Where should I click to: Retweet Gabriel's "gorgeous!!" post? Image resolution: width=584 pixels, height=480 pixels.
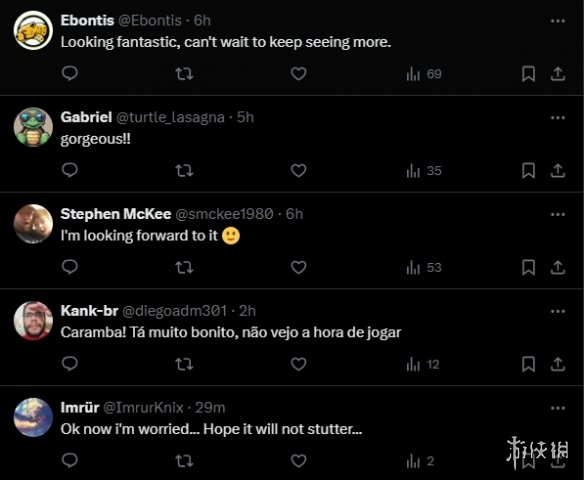click(184, 171)
